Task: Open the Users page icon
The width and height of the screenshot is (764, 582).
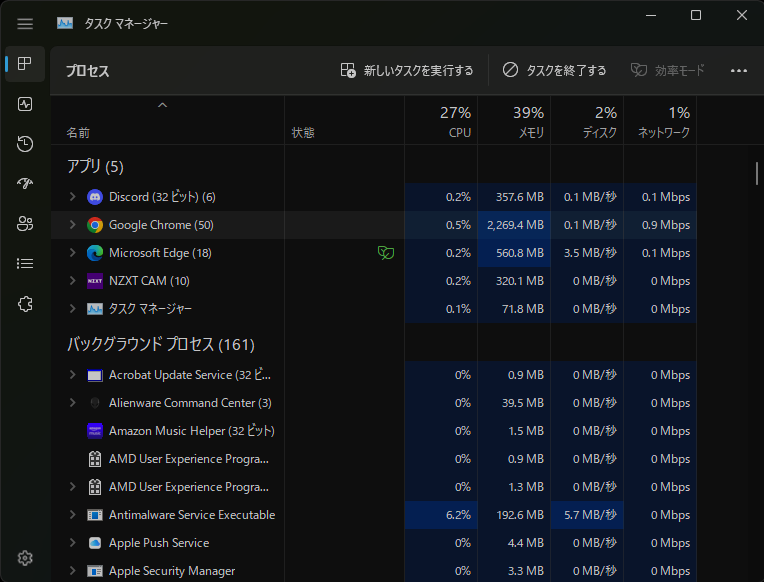Action: point(25,223)
